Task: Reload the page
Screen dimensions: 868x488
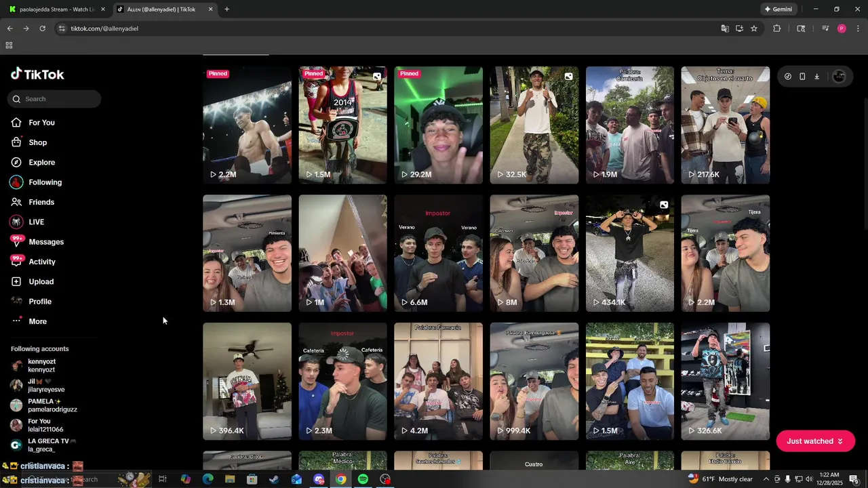Action: click(x=42, y=28)
